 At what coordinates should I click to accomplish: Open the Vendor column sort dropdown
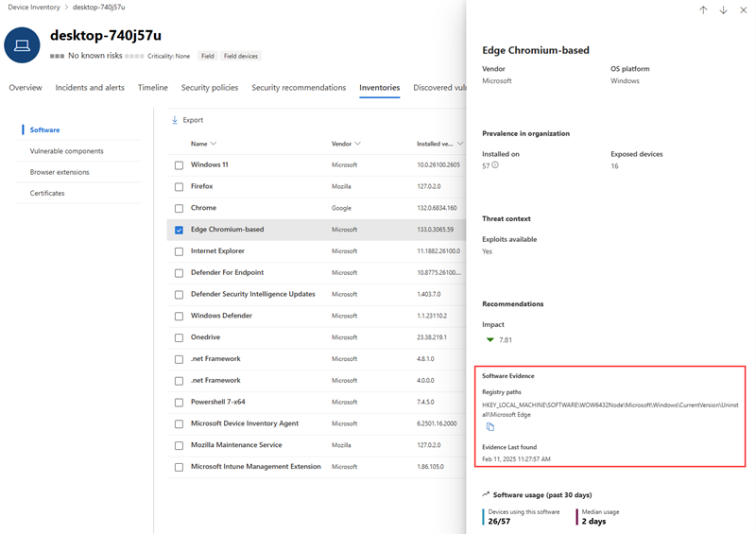click(x=359, y=144)
